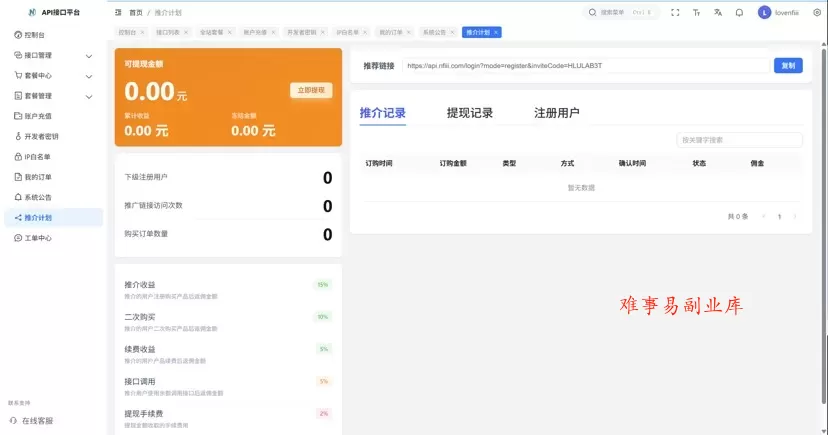Expand the 套餐中心 chevron
Viewport: 828px width, 435px height.
(x=89, y=76)
